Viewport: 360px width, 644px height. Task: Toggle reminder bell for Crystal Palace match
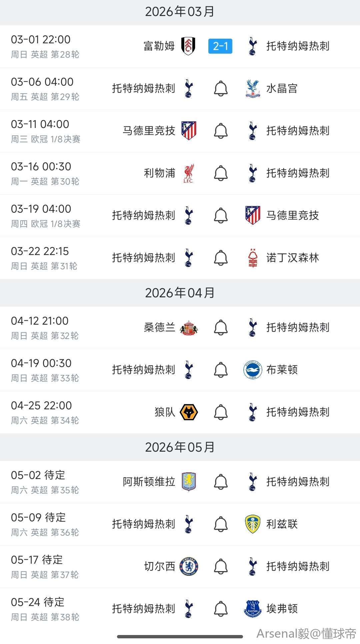tap(220, 88)
